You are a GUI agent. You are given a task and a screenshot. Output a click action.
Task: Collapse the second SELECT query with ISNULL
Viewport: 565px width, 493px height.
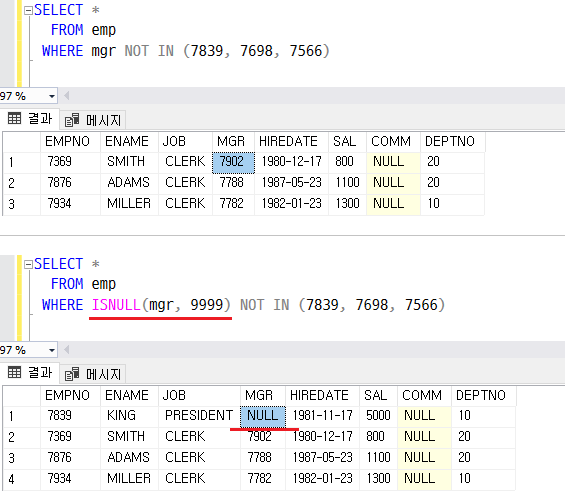tap(28, 265)
